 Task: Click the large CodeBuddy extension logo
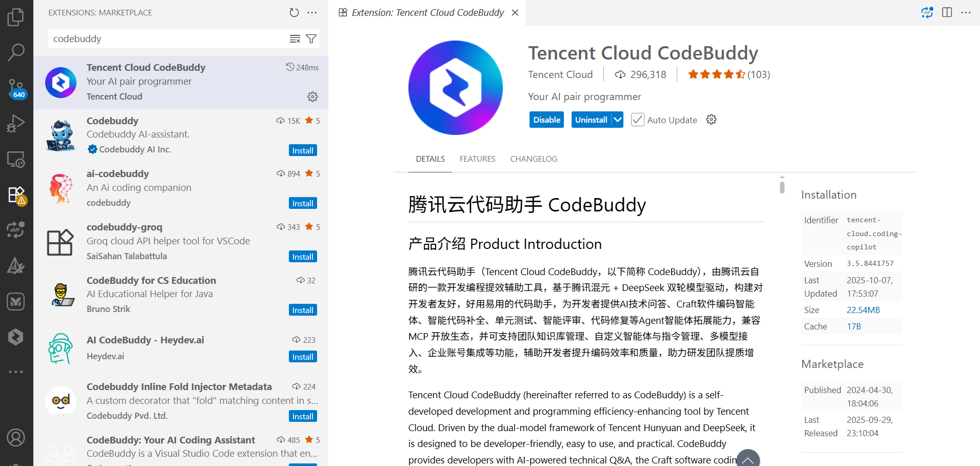pos(456,88)
